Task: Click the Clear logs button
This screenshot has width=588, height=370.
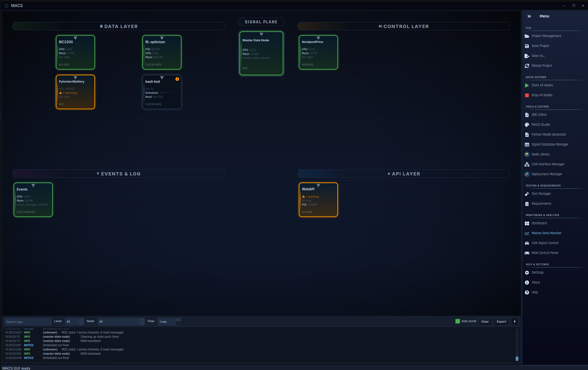Action: click(x=485, y=322)
